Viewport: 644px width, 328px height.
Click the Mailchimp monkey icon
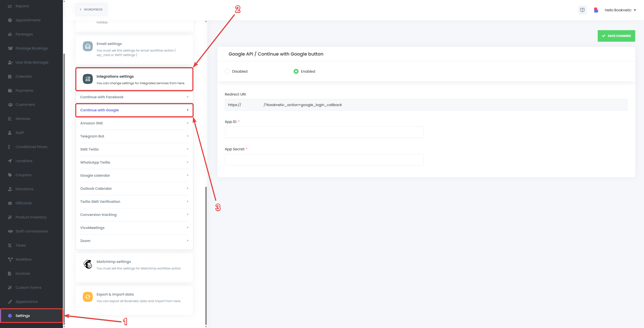pos(88,264)
